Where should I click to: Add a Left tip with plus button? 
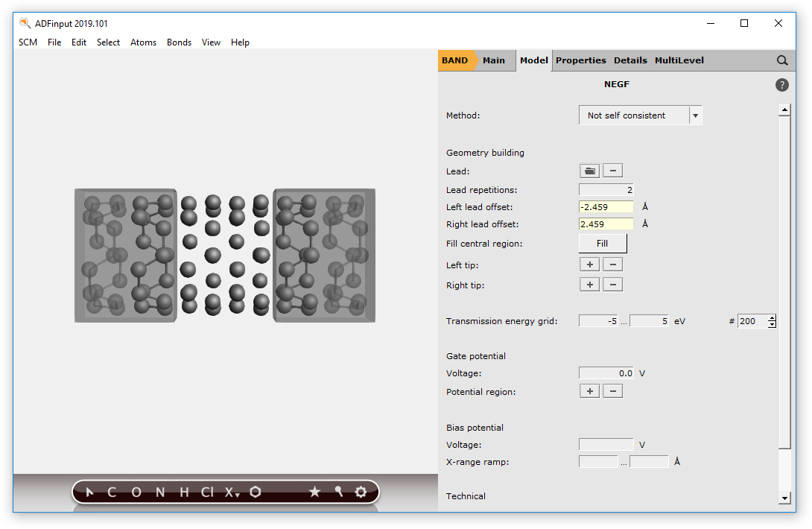(589, 264)
